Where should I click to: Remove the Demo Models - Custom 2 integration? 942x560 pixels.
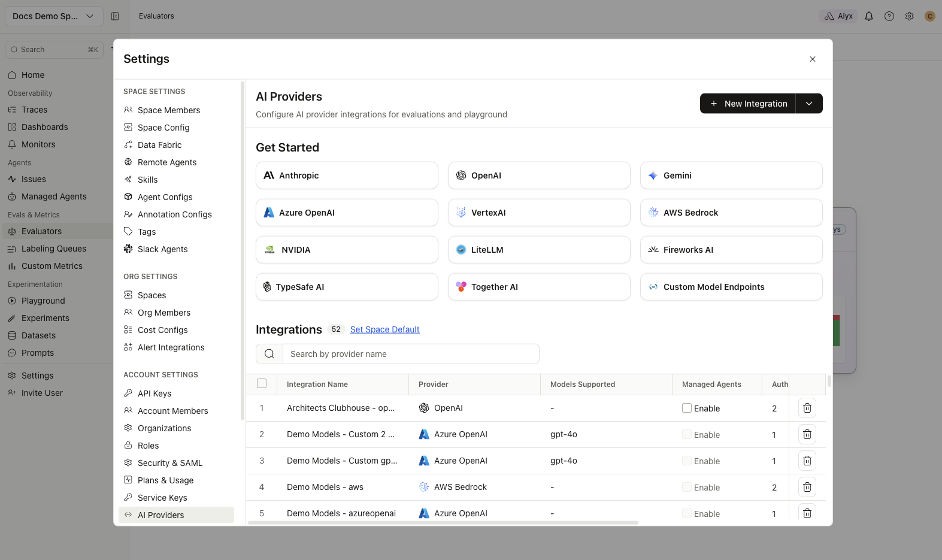[807, 434]
